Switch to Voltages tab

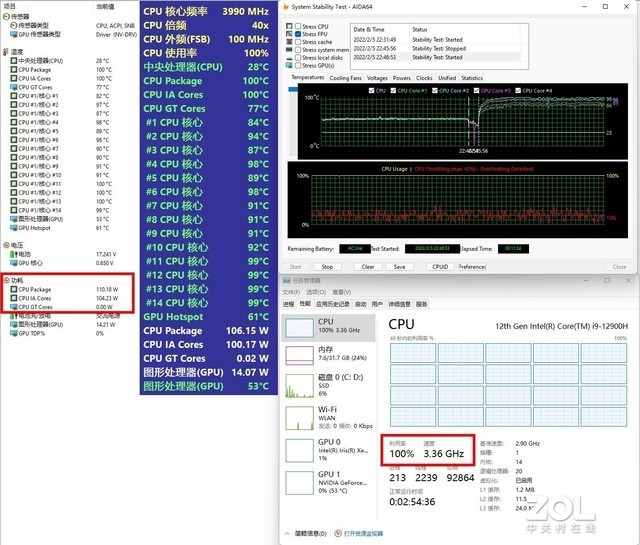pos(377,78)
